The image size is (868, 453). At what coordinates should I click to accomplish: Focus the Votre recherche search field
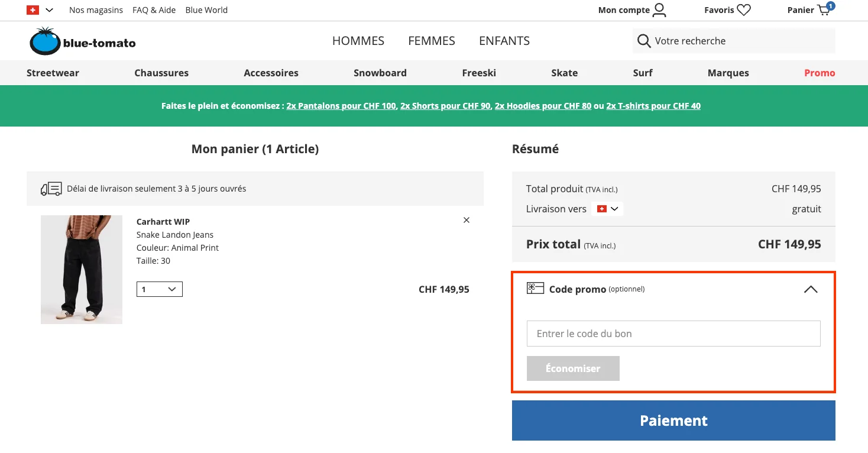point(734,41)
